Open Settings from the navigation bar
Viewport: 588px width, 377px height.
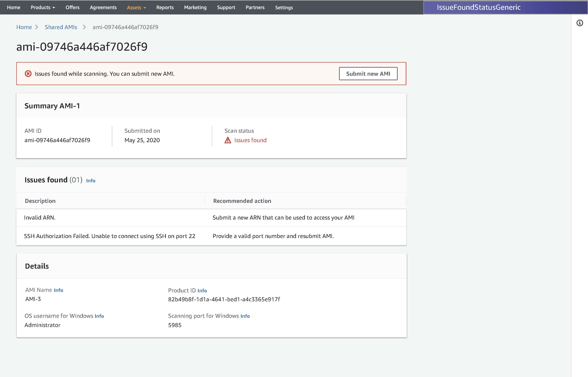point(284,7)
